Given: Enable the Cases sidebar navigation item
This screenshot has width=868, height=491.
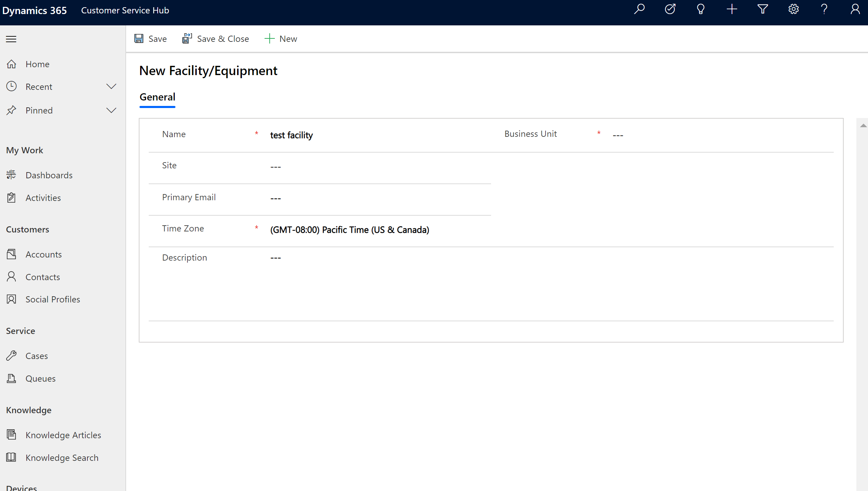Looking at the screenshot, I should (x=36, y=356).
